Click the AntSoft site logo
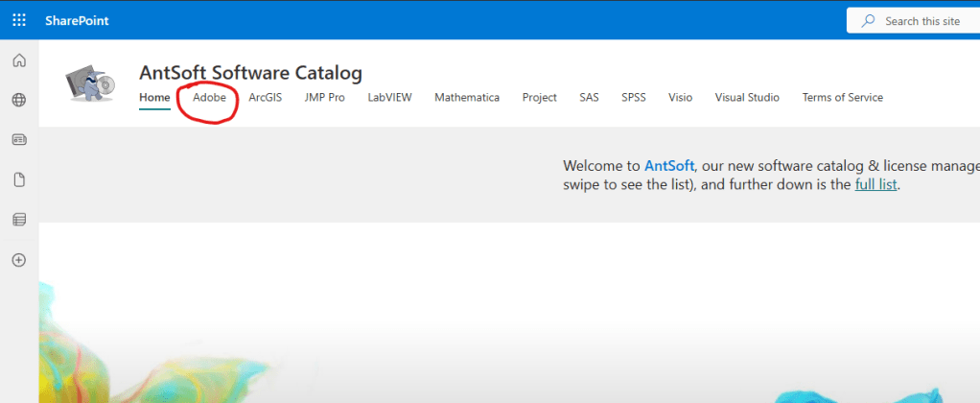Image resolution: width=980 pixels, height=403 pixels. 90,84
